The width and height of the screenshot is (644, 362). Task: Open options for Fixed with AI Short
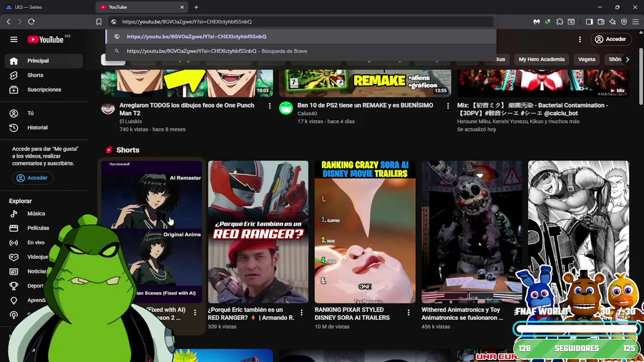click(195, 313)
